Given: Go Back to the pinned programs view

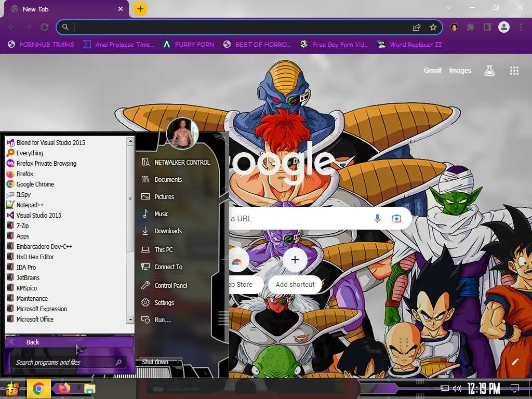Looking at the screenshot, I should [x=69, y=342].
